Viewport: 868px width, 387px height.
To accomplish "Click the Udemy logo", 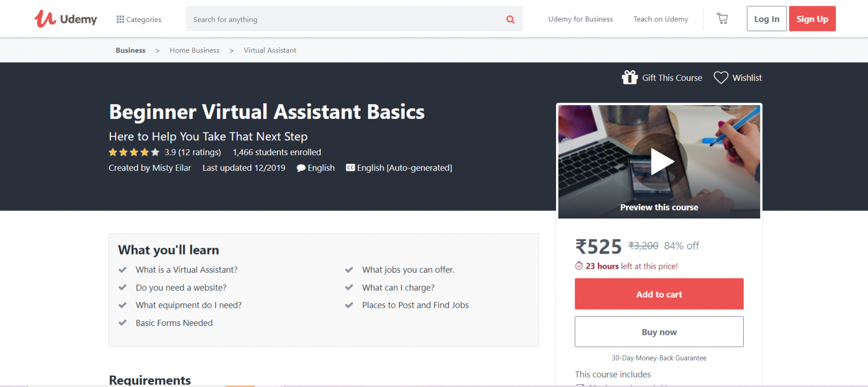I will (x=66, y=19).
